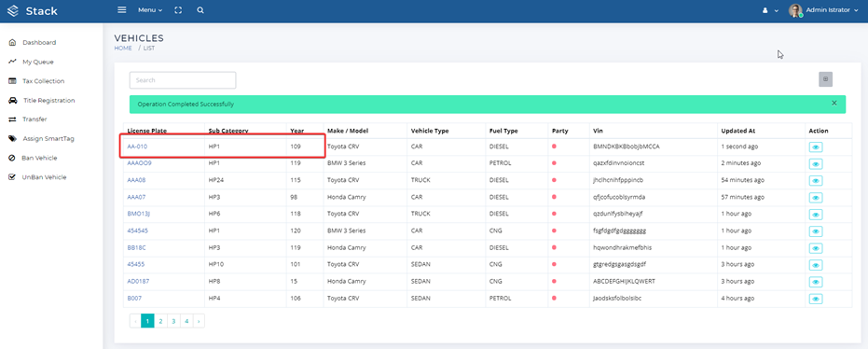
Task: Expand the Menu dropdown in header
Action: 150,10
